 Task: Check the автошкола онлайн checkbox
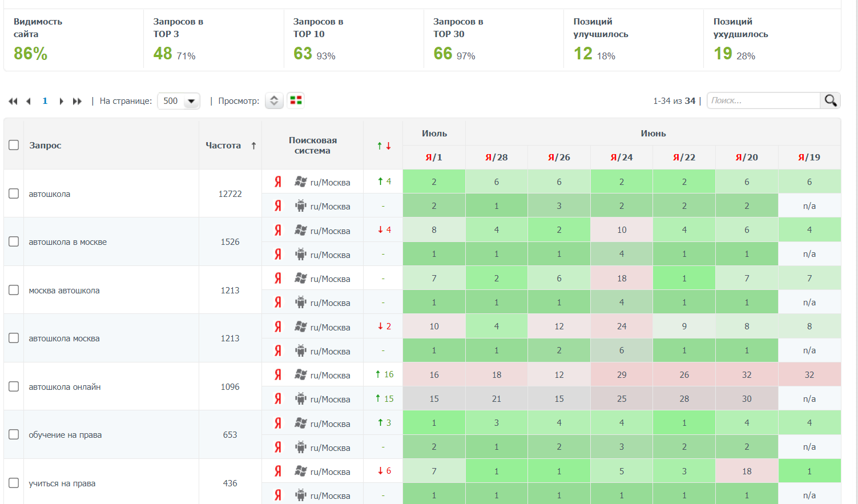click(x=14, y=386)
